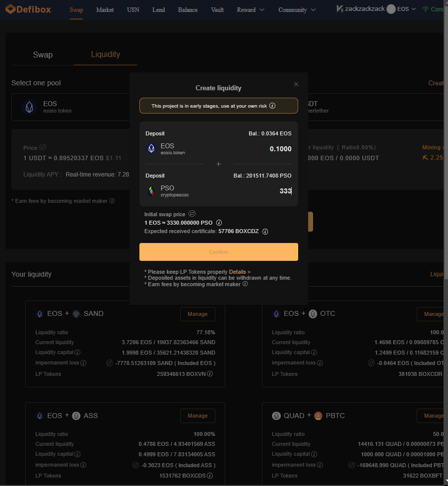Open info icon beside early stages warning
Screen dimensions: 448x486
coord(272,106)
